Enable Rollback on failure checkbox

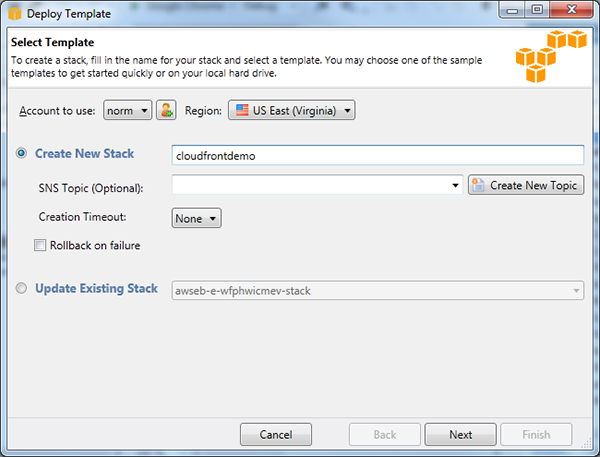point(40,245)
